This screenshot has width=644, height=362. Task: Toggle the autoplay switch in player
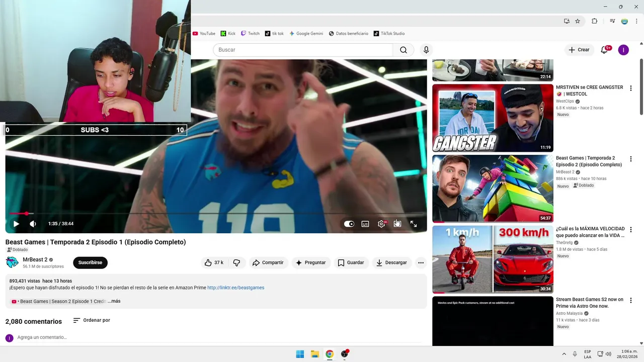(x=349, y=224)
